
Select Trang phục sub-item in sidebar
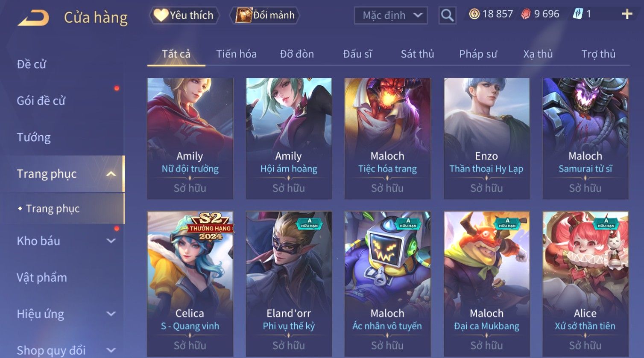pos(53,209)
